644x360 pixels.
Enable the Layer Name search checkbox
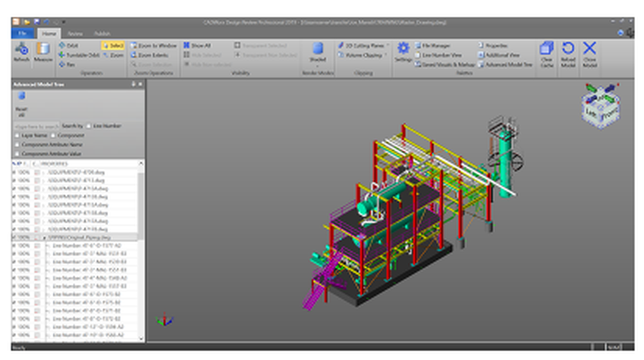pyautogui.click(x=17, y=135)
